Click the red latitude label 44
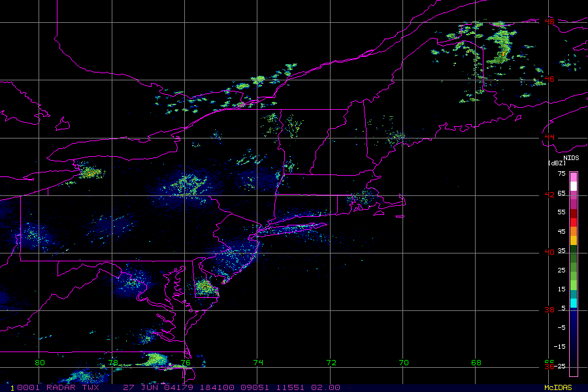Viewport: 588px width, 392px height. point(549,137)
